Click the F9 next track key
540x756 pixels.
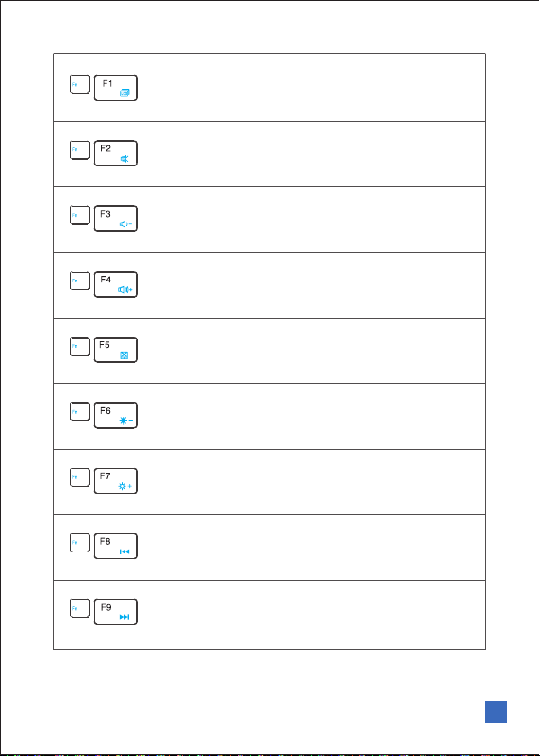coord(116,611)
